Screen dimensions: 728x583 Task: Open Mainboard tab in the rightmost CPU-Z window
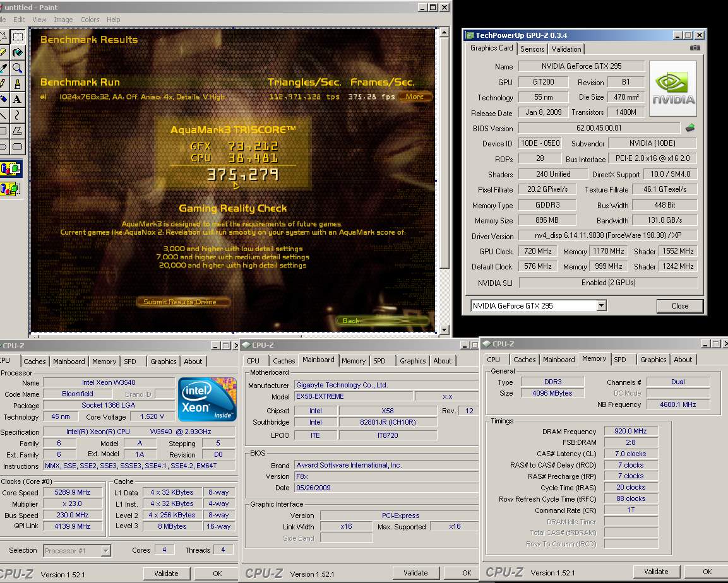559,360
